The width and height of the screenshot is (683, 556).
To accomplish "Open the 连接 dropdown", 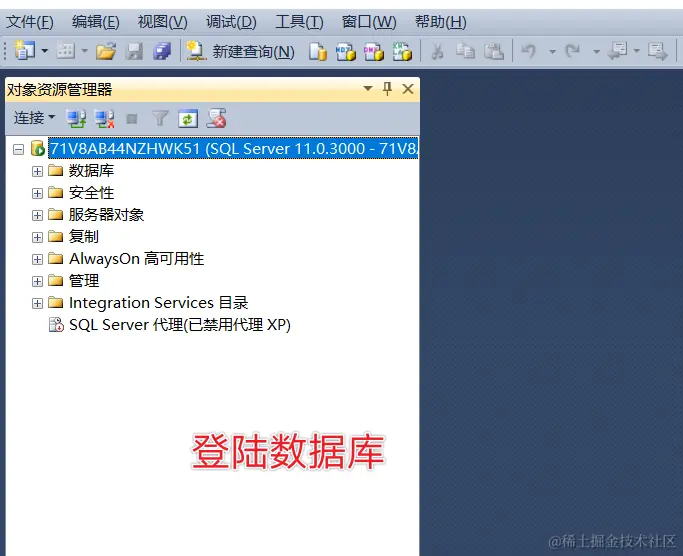I will (34, 118).
